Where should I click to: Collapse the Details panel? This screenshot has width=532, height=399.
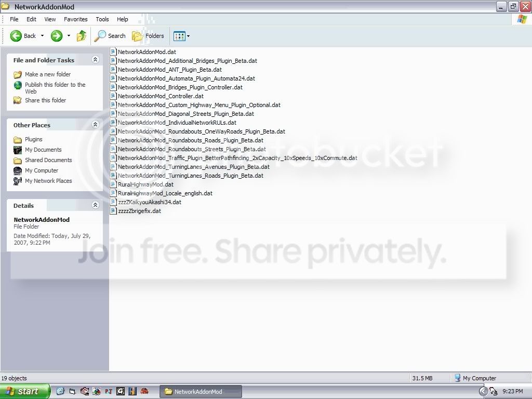(96, 205)
